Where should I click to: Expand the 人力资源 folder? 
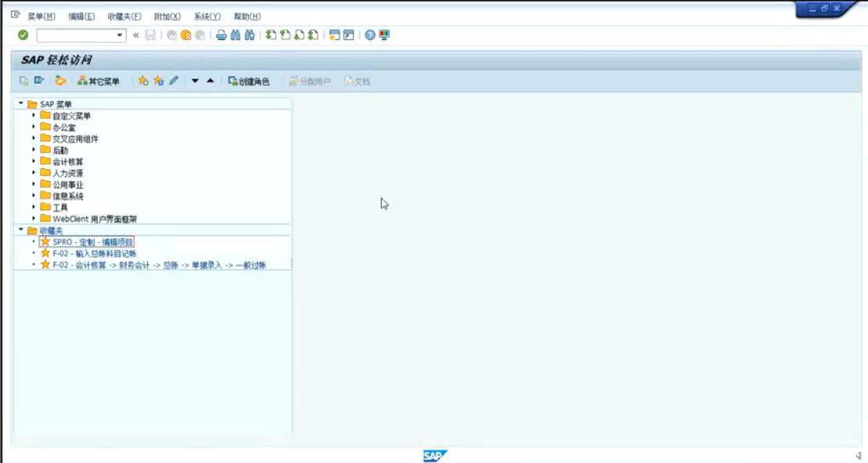coord(34,173)
